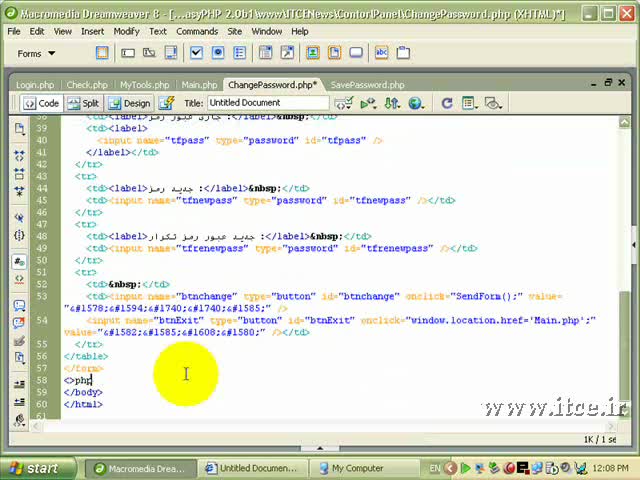Viewport: 640px width, 480px height.
Task: Collapse the right panel group arrow
Action: click(x=634, y=245)
